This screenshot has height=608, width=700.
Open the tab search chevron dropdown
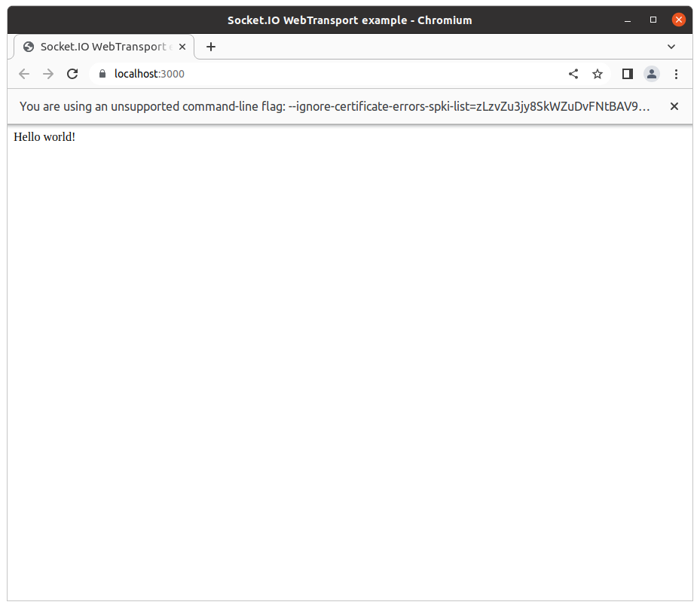click(671, 47)
